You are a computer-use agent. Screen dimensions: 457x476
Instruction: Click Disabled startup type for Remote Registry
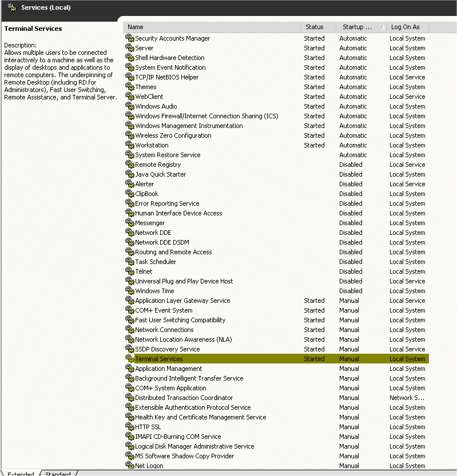(351, 165)
